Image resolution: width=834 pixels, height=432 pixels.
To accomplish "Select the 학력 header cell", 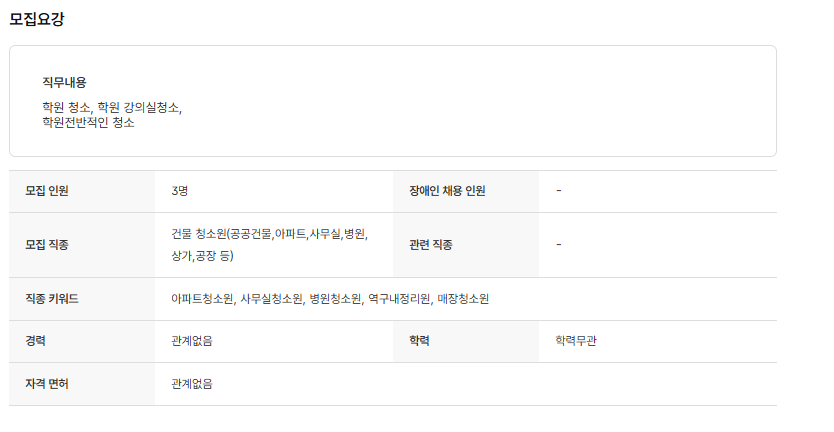I will coord(420,341).
